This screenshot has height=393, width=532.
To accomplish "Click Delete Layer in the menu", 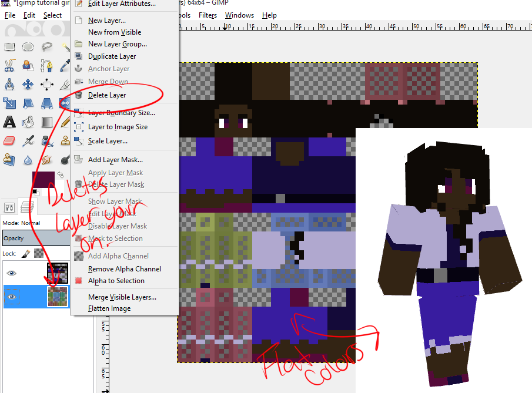I will click(x=125, y=95).
